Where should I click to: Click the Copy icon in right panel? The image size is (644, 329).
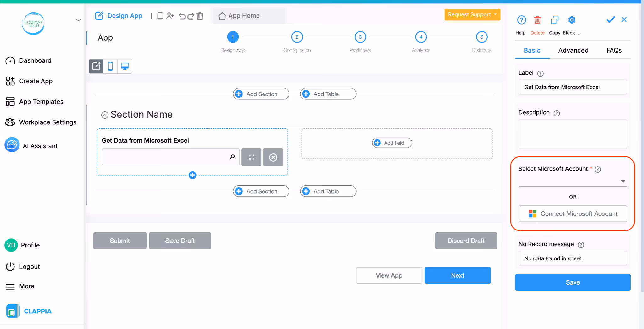(x=555, y=20)
